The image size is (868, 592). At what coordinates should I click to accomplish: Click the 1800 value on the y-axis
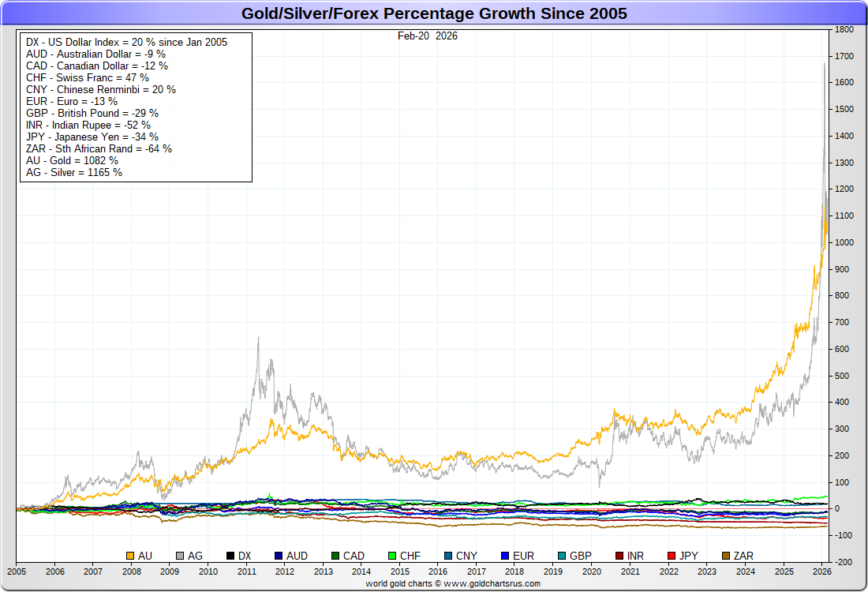[x=844, y=29]
